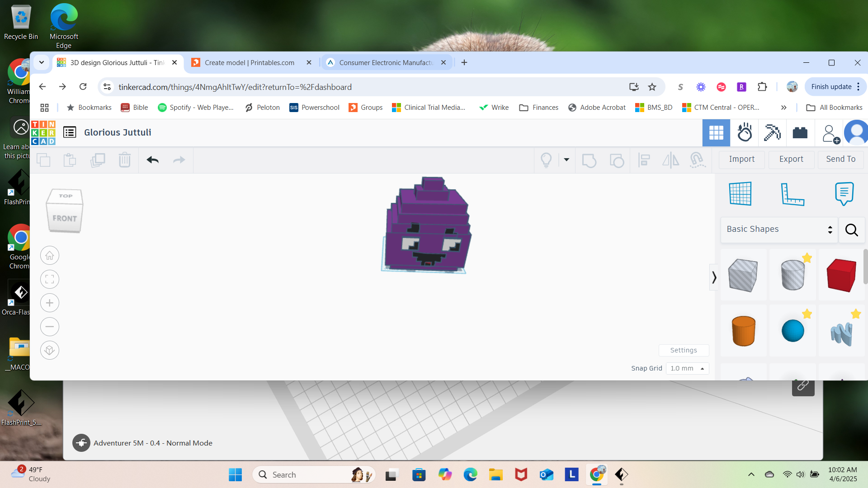Select the Scribble shape
The image size is (868, 488).
841,331
